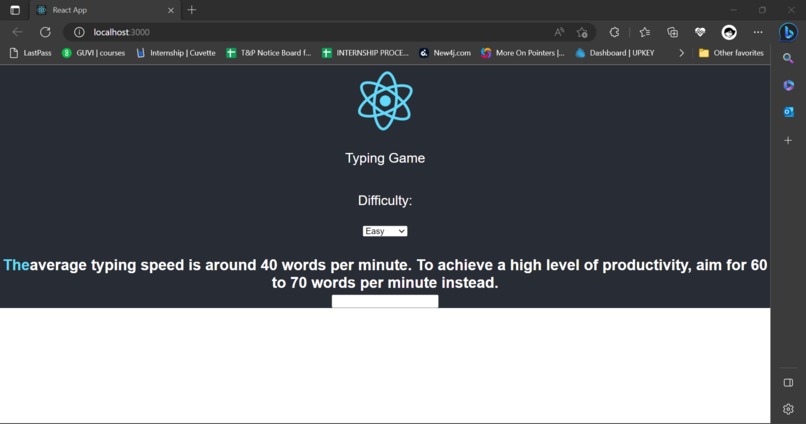Select the React App tab
The width and height of the screenshot is (806, 424).
tap(105, 10)
